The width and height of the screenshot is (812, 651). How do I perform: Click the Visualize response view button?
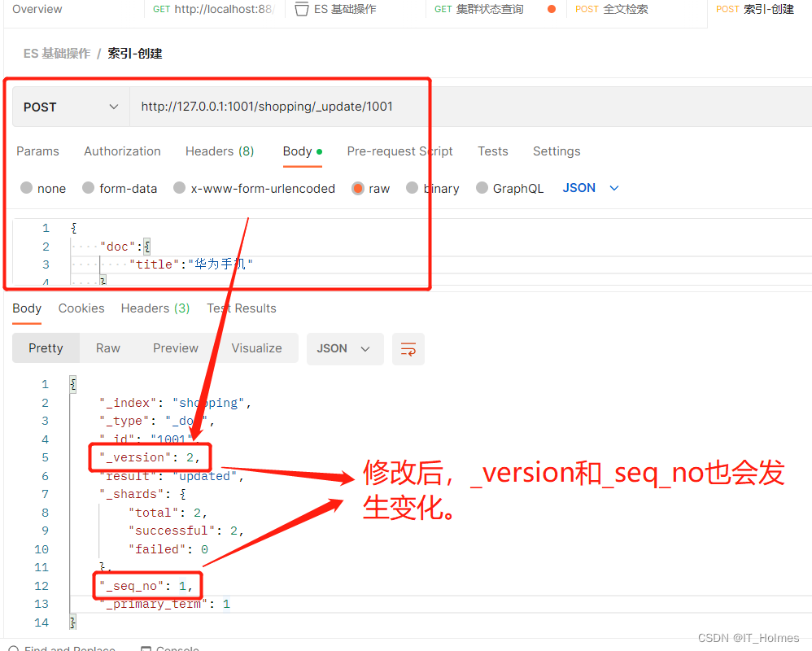(x=257, y=347)
